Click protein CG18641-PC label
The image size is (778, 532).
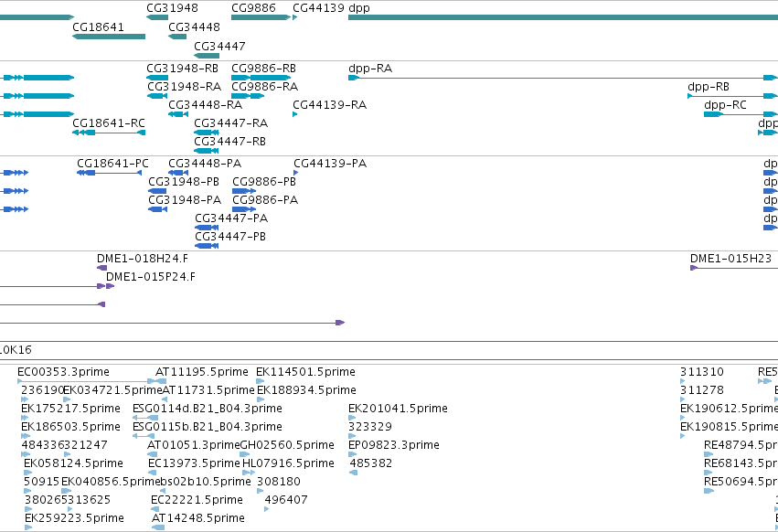point(112,164)
